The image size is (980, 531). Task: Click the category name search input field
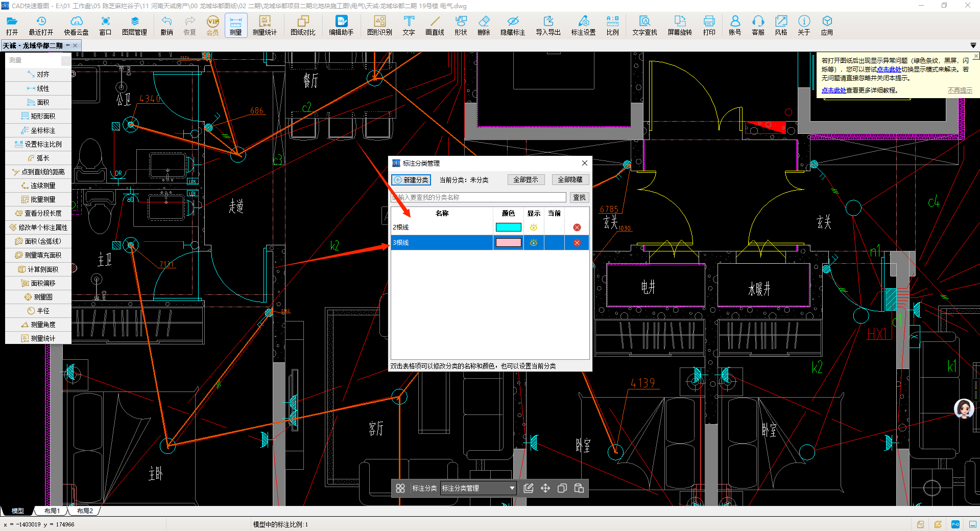(x=479, y=197)
